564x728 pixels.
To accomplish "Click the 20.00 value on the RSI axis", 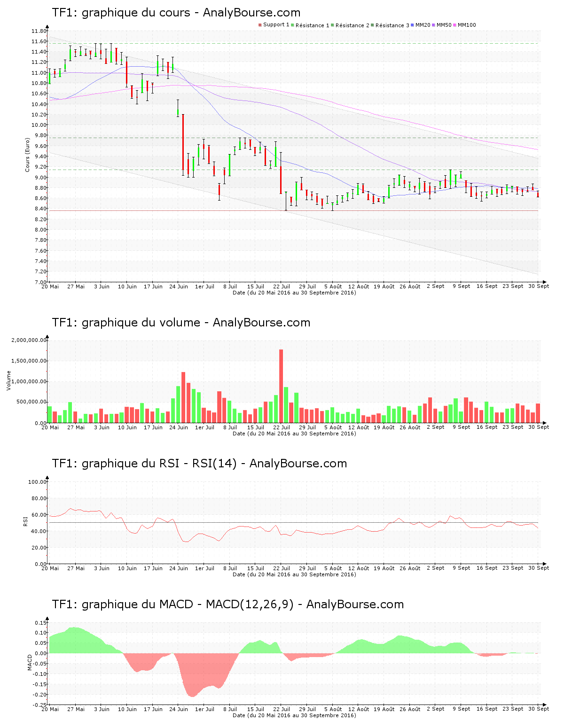I will pos(39,548).
